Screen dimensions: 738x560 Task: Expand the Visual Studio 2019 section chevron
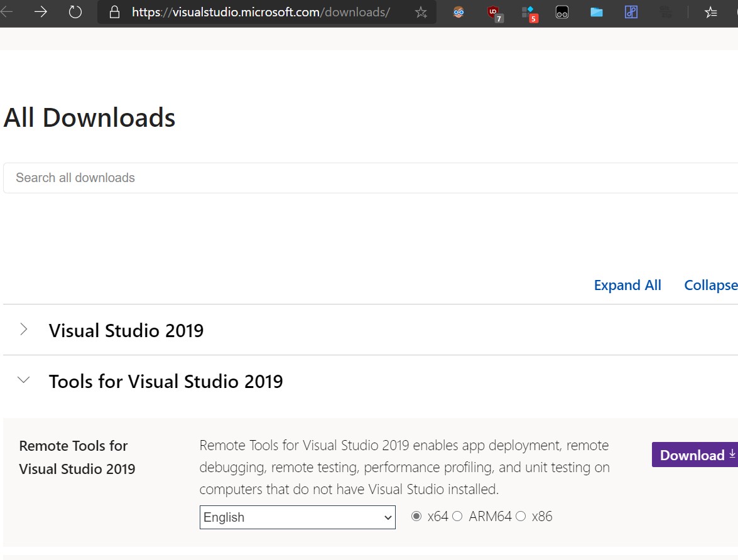pyautogui.click(x=23, y=330)
